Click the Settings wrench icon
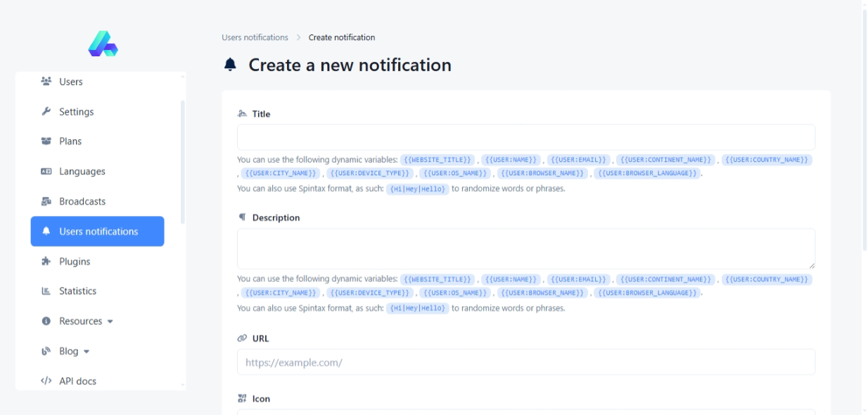Viewport: 868px width, 415px height. pyautogui.click(x=46, y=112)
